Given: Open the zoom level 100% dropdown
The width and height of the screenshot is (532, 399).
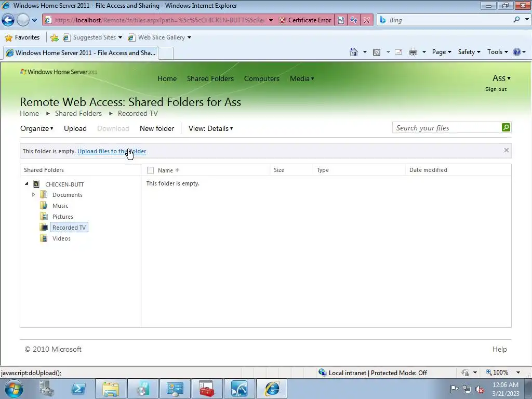Looking at the screenshot, I should [x=518, y=373].
